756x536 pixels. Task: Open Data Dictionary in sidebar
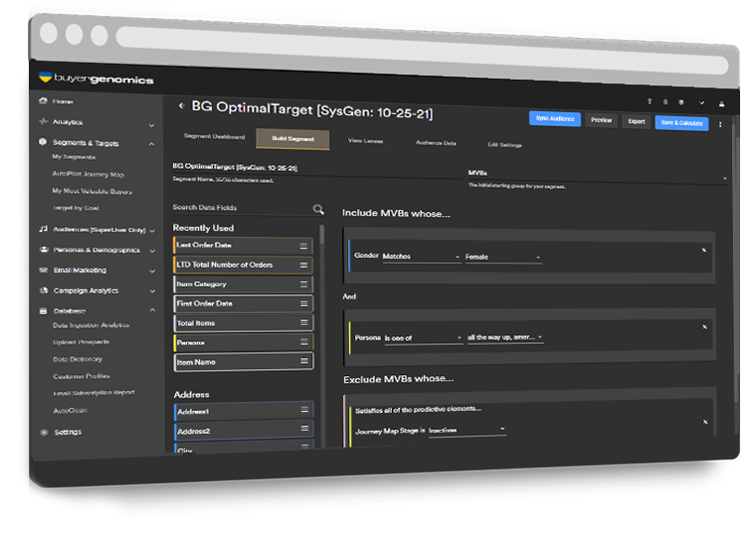[x=78, y=359]
